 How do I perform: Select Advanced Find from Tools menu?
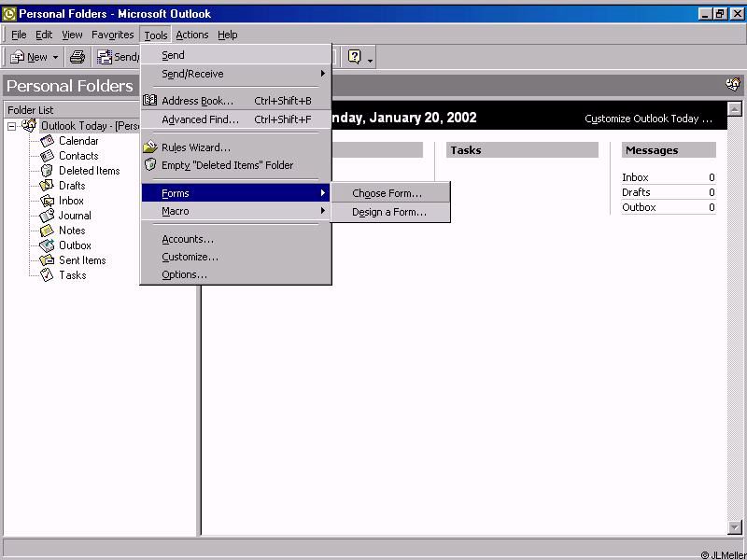coord(235,119)
